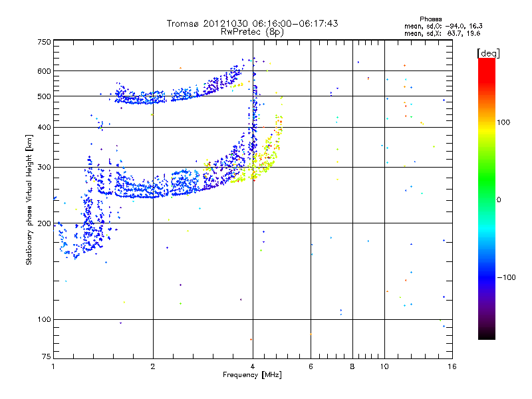The image size is (532, 399).
Task: Click the x-axis tick label '6'
Action: pos(311,366)
